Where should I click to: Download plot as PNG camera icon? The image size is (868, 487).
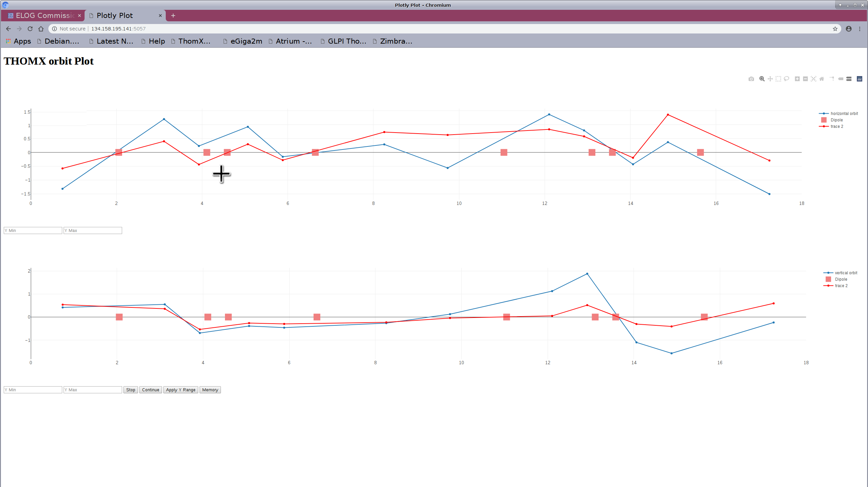click(751, 79)
